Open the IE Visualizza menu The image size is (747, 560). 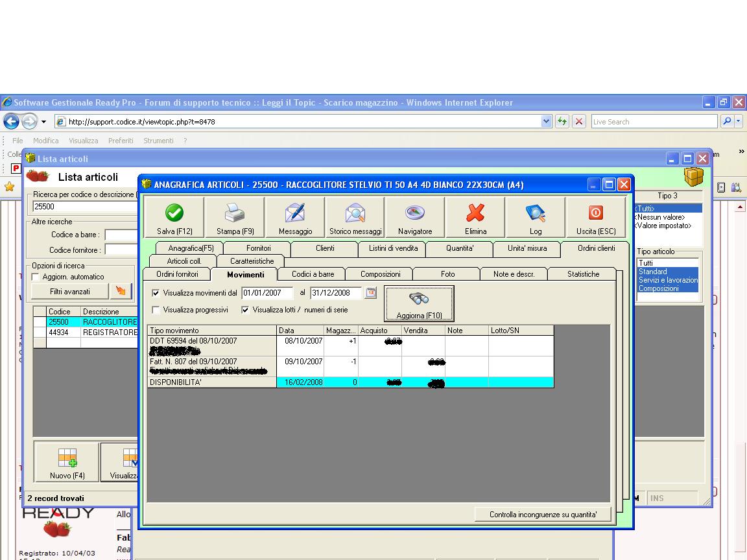coord(84,141)
